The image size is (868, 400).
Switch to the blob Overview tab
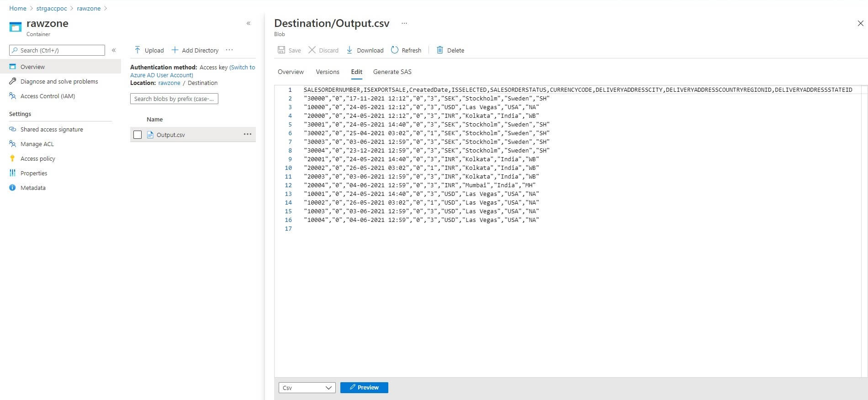click(291, 72)
